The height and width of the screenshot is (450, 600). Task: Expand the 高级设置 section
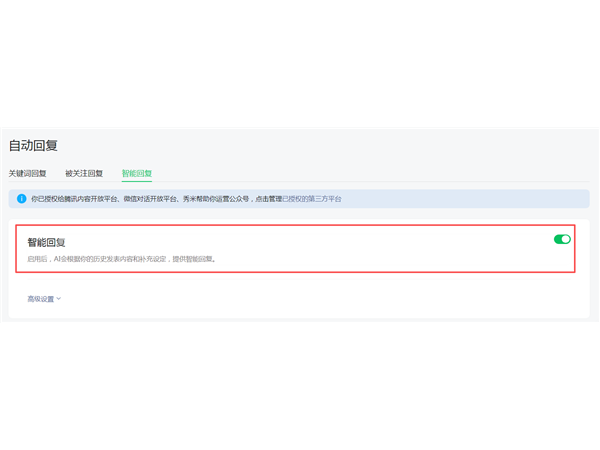[x=41, y=298]
